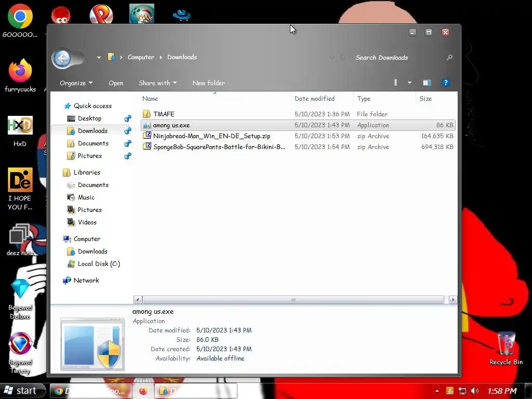Select Quick access in the navigation pane
532x399 pixels.
[x=92, y=106]
